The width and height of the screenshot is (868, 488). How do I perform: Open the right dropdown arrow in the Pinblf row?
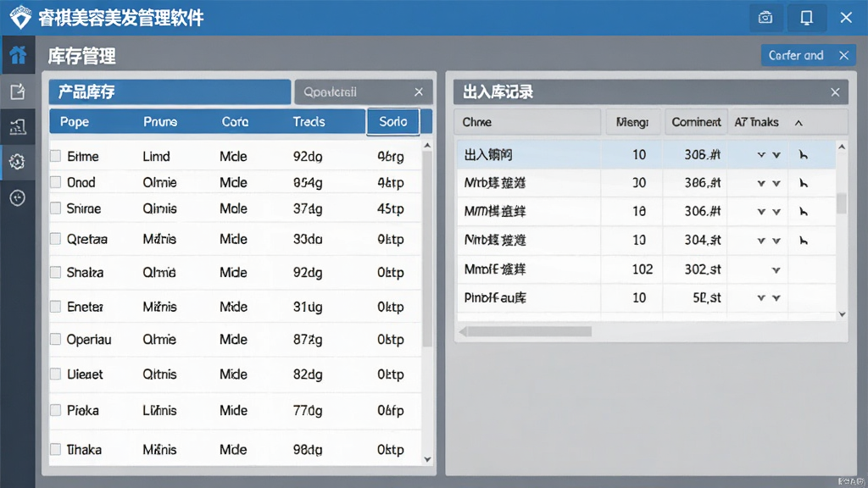coord(776,298)
